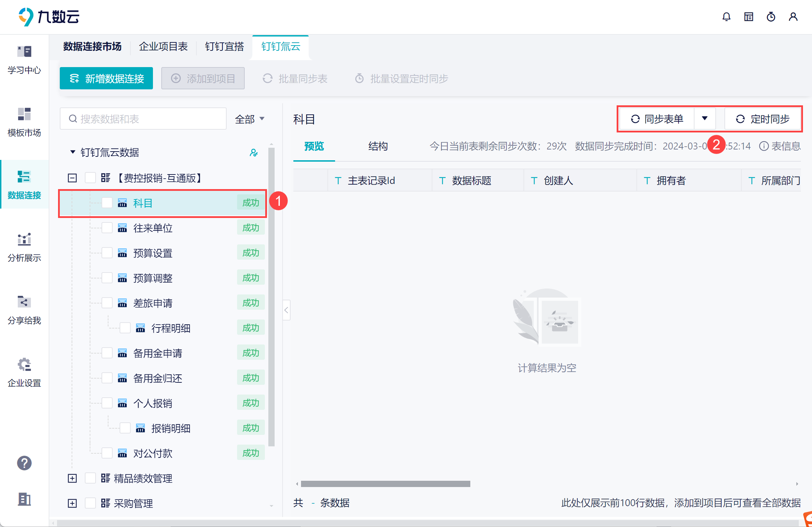Click the 定时同步 button
812x527 pixels.
pos(763,119)
